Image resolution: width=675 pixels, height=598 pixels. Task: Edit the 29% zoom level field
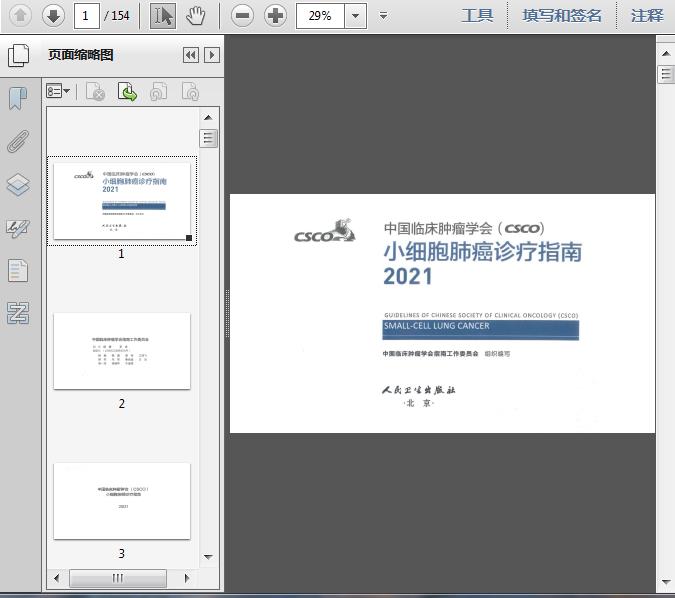(x=320, y=16)
